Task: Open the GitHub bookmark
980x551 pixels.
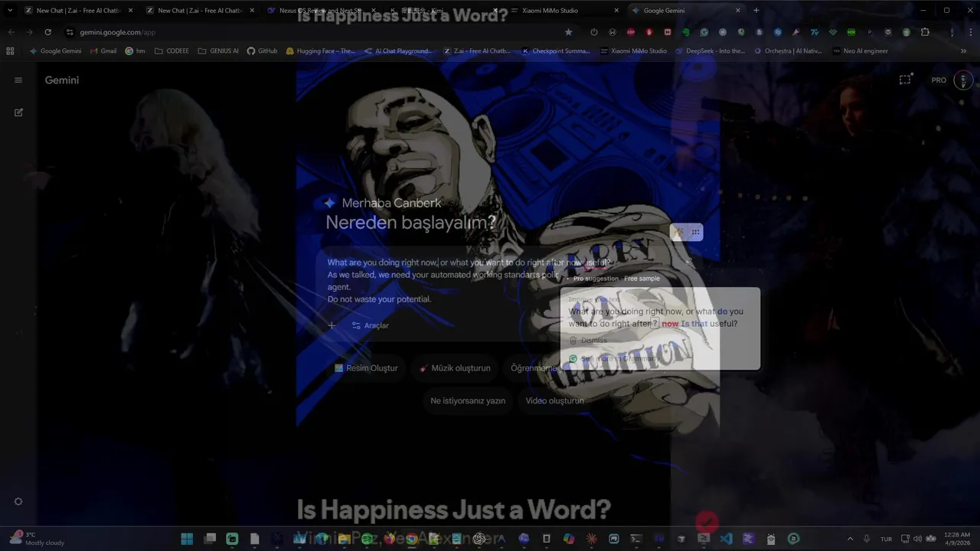Action: (x=262, y=51)
